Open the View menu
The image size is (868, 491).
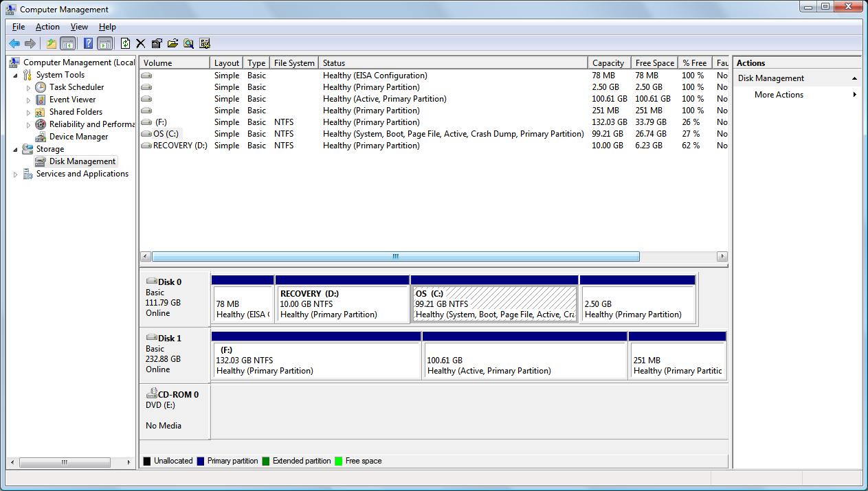79,27
